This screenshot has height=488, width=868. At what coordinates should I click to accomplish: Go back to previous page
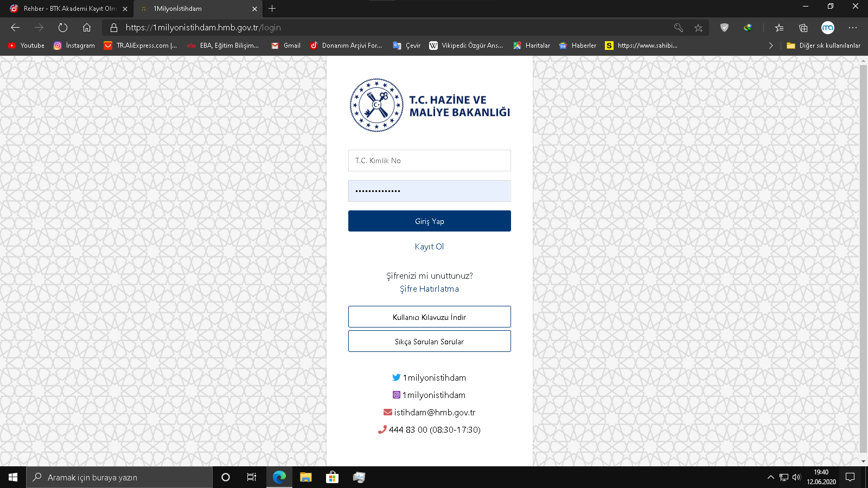[15, 28]
